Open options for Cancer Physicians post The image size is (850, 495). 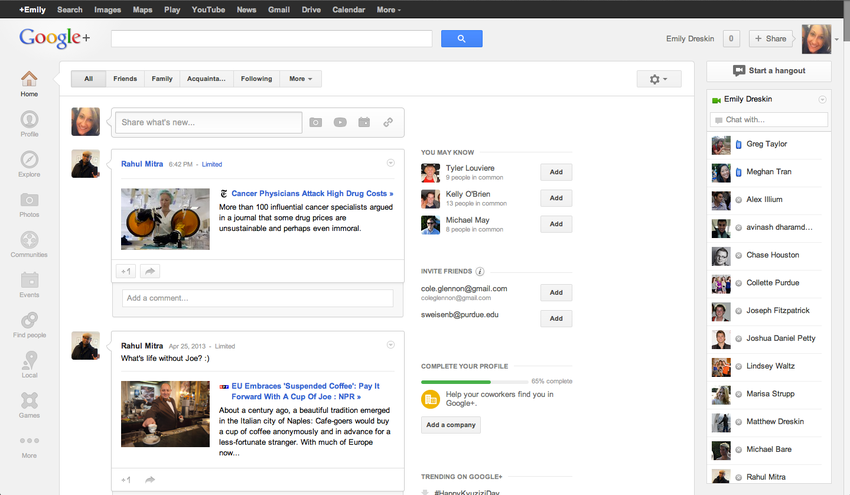[390, 163]
